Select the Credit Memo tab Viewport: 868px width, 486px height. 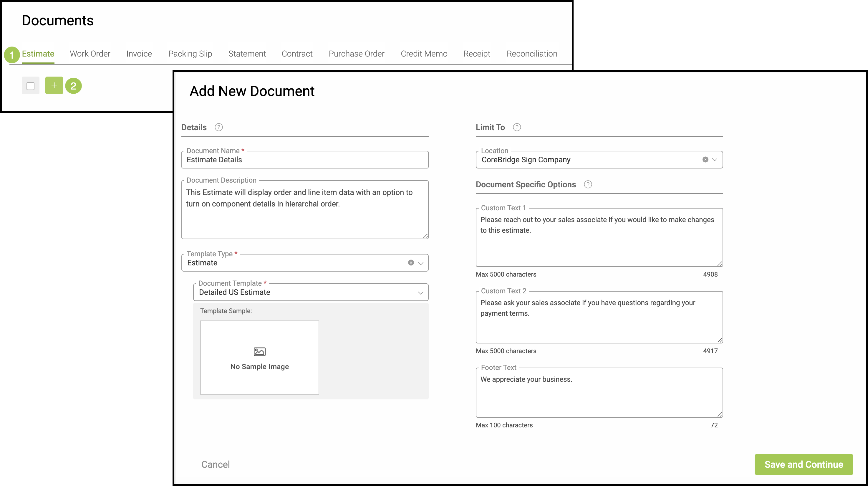(424, 54)
